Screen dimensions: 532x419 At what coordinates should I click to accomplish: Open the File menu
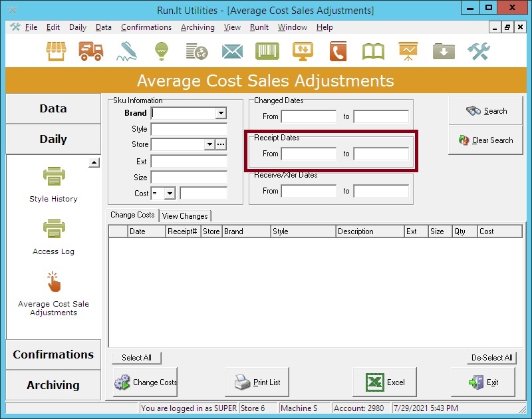[31, 27]
